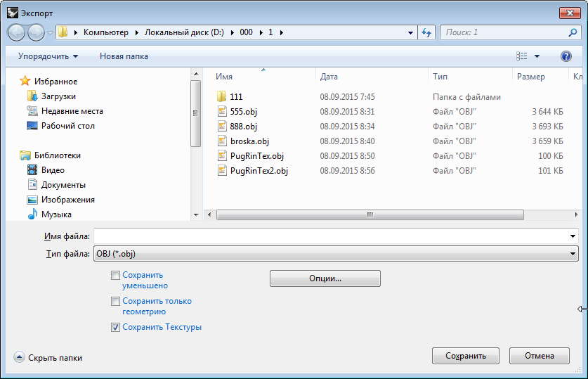Click the Отмена button
This screenshot has height=379, width=588.
(540, 356)
